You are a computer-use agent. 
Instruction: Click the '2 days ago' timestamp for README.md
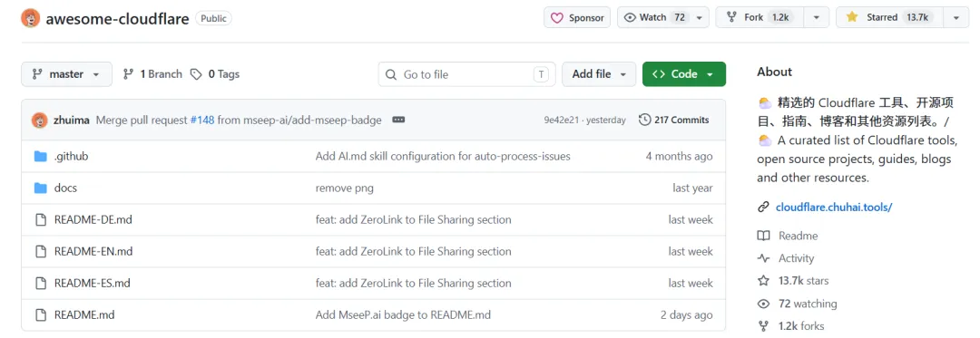tap(686, 315)
